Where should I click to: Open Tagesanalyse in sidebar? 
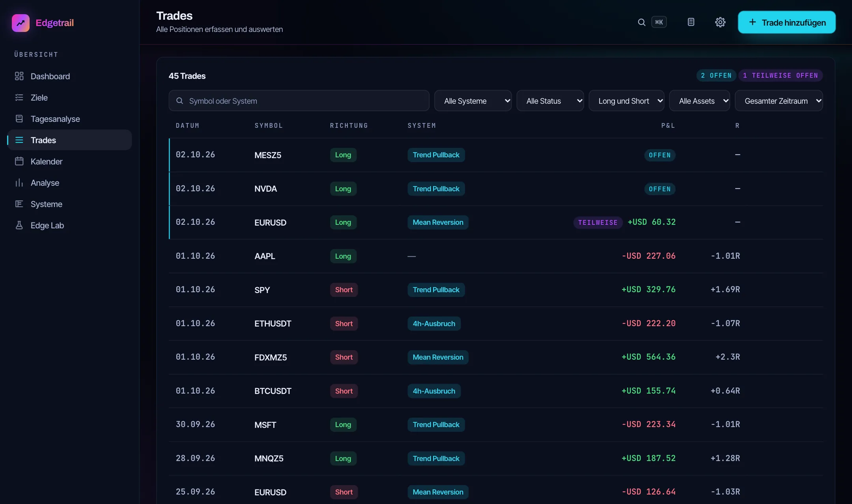[x=69, y=119]
